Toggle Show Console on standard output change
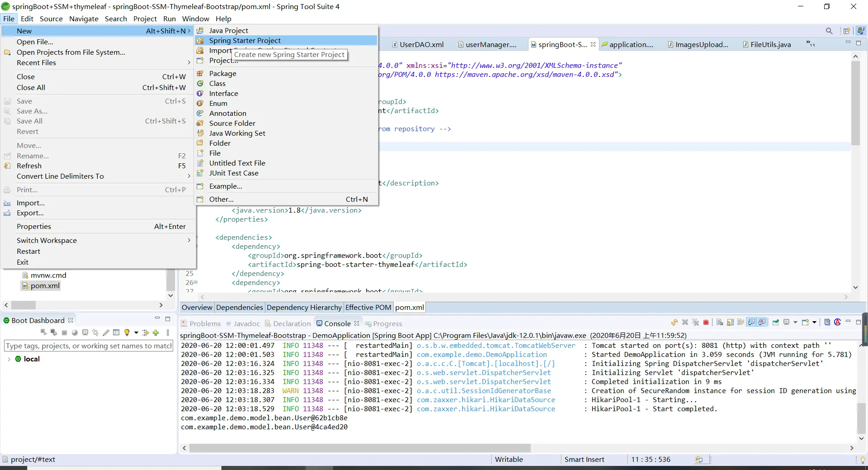The image size is (868, 470). [751, 323]
